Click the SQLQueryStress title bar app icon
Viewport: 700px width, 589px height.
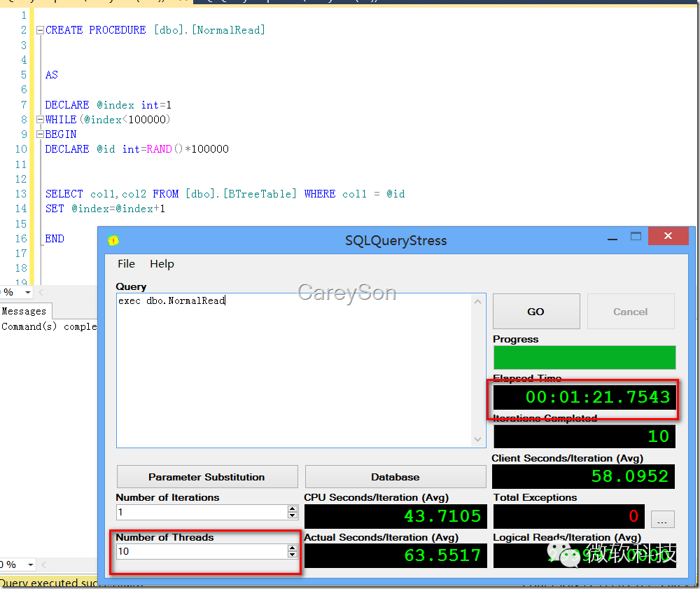[x=113, y=240]
